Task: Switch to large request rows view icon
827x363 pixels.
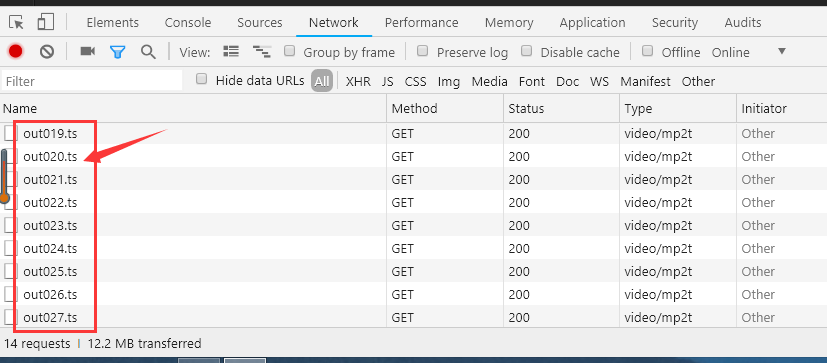Action: point(231,51)
